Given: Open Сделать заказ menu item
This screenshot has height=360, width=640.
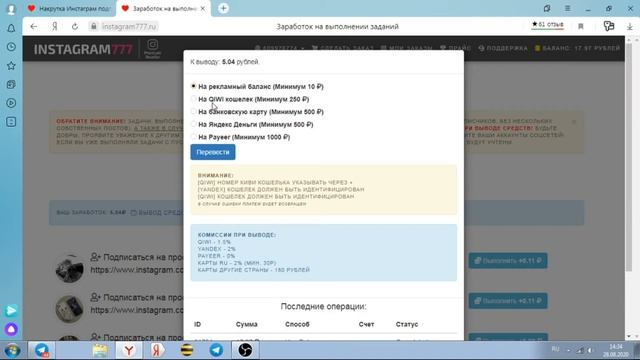Looking at the screenshot, I should click(343, 48).
